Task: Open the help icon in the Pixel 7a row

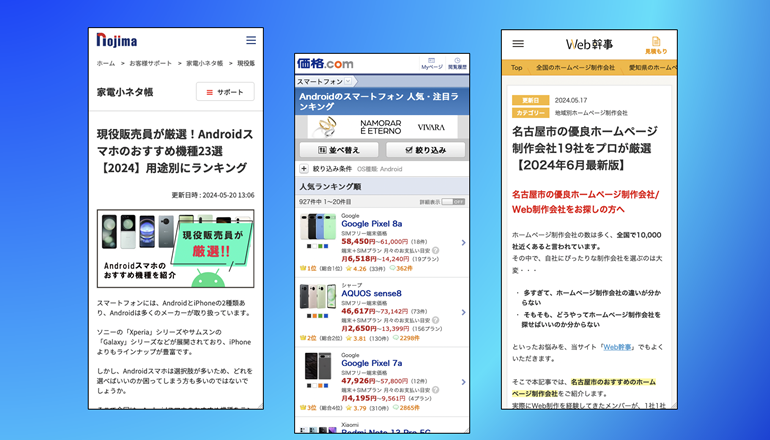Action: coord(436,390)
